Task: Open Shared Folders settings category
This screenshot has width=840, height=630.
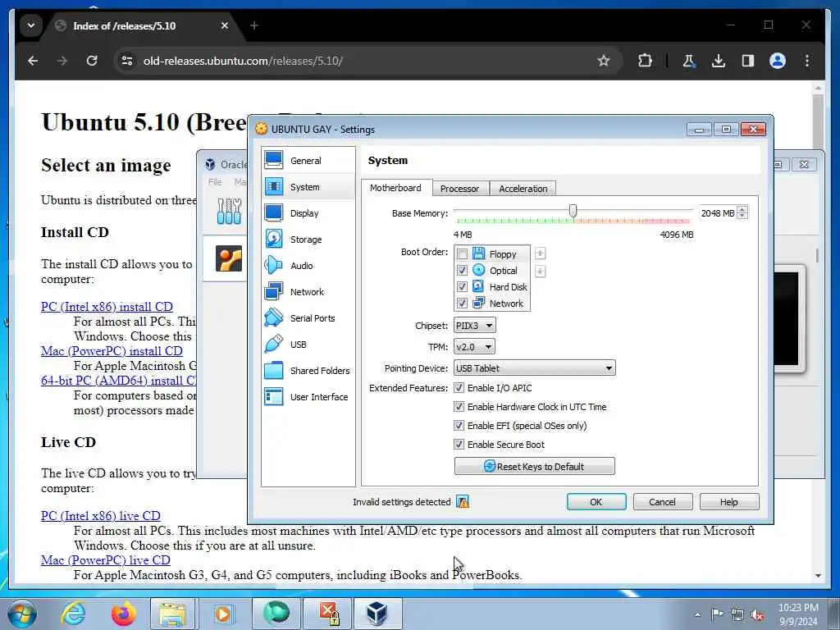Action: [x=308, y=370]
